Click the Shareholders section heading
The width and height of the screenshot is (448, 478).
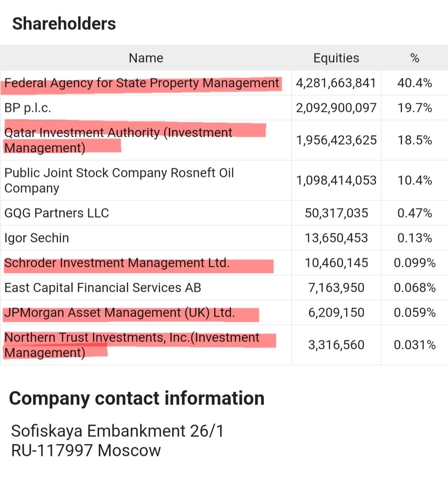pyautogui.click(x=64, y=24)
